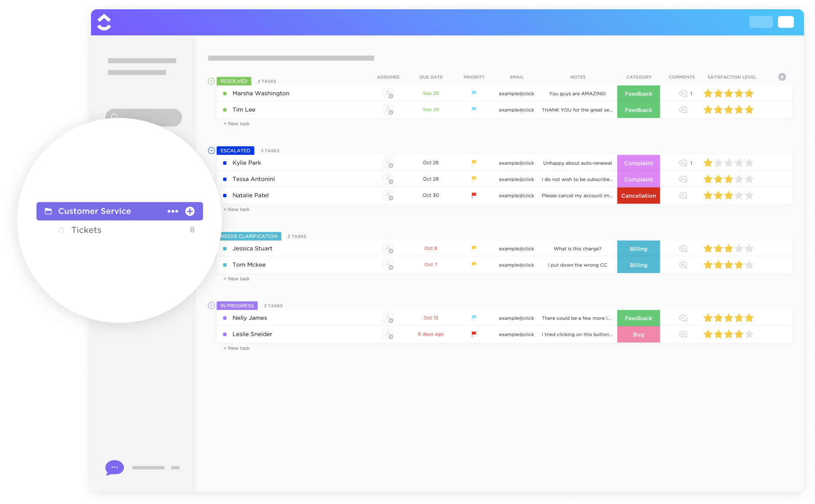Set five-star satisfaction rating for Kylie Park
The width and height of the screenshot is (815, 504).
[749, 163]
